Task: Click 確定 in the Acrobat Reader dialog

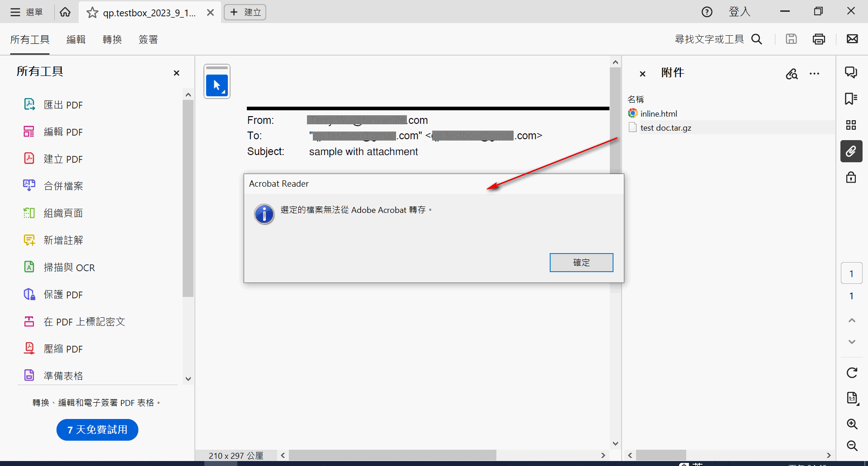Action: click(581, 263)
